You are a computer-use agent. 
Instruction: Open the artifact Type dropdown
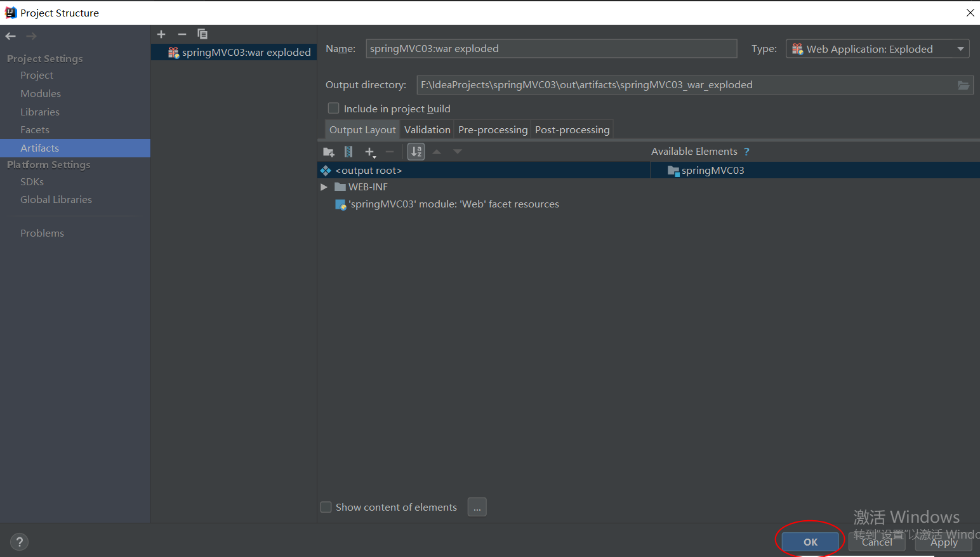(x=878, y=49)
